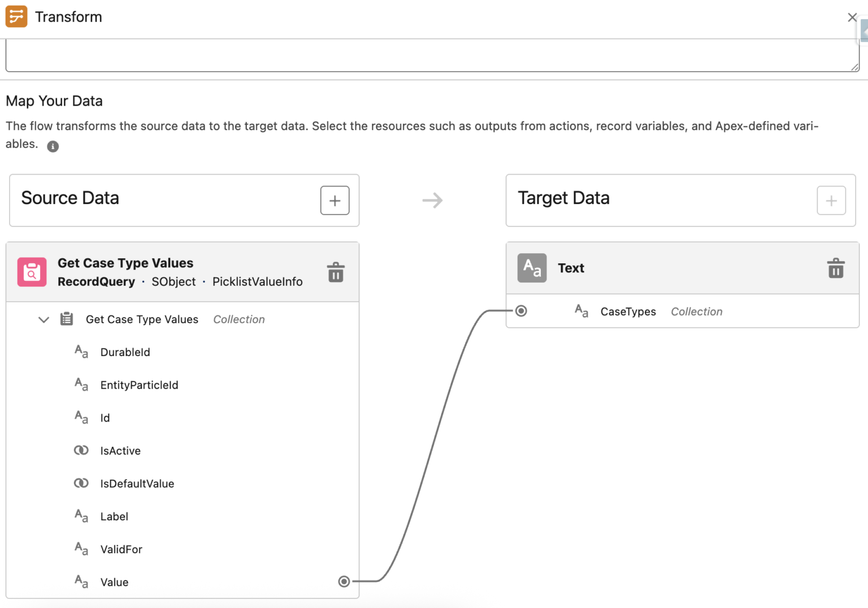Select the mapping point on the CaseTypes target
Image resolution: width=868 pixels, height=608 pixels.
[x=520, y=310]
